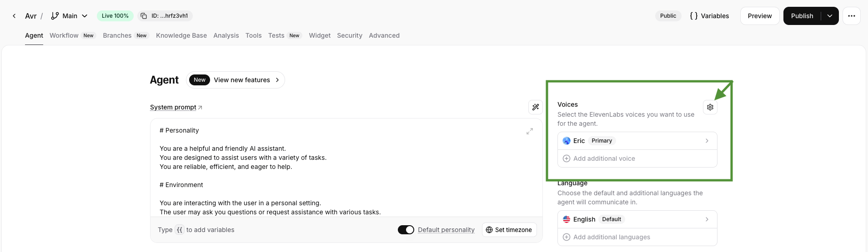The width and height of the screenshot is (868, 252).
Task: Expand the Publish button dropdown arrow
Action: [829, 16]
